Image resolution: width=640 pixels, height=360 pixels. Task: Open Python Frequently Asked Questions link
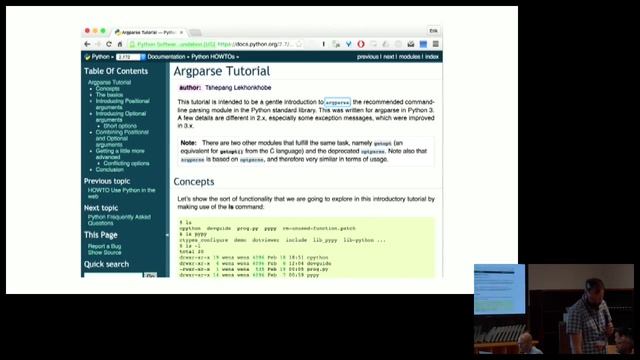pyautogui.click(x=119, y=220)
